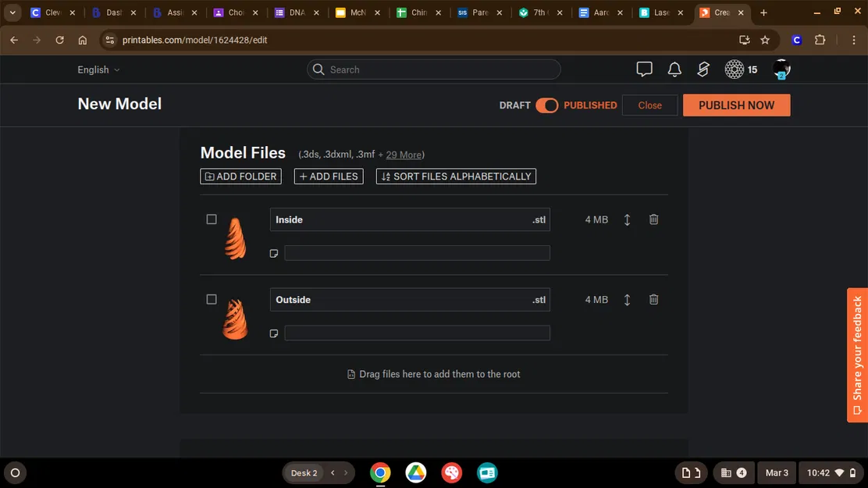Open the teal news app on shelf
The width and height of the screenshot is (868, 488).
487,472
